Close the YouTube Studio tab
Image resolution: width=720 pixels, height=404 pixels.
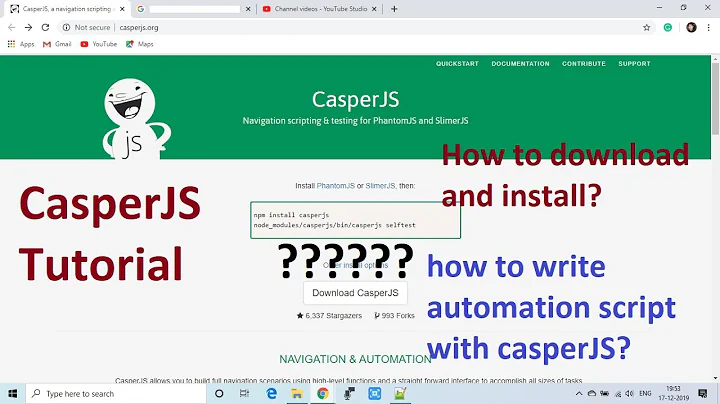pos(374,9)
